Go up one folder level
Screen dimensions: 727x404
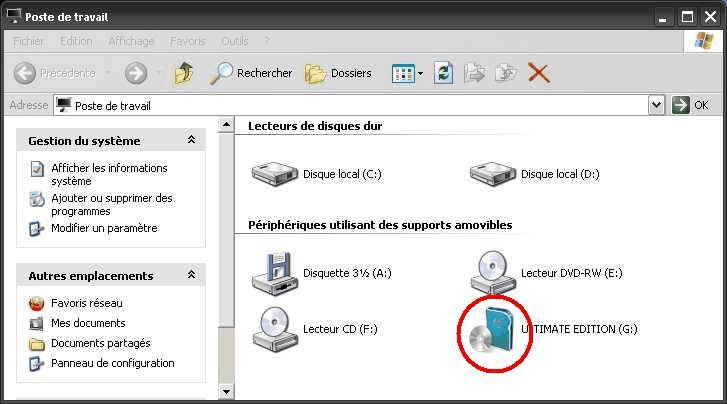coord(184,73)
